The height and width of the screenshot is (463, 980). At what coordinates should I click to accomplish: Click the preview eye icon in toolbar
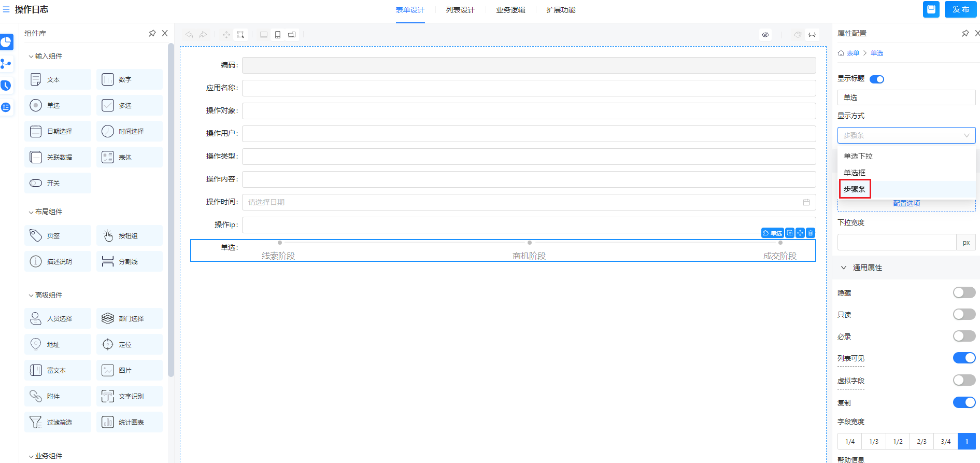pos(765,35)
